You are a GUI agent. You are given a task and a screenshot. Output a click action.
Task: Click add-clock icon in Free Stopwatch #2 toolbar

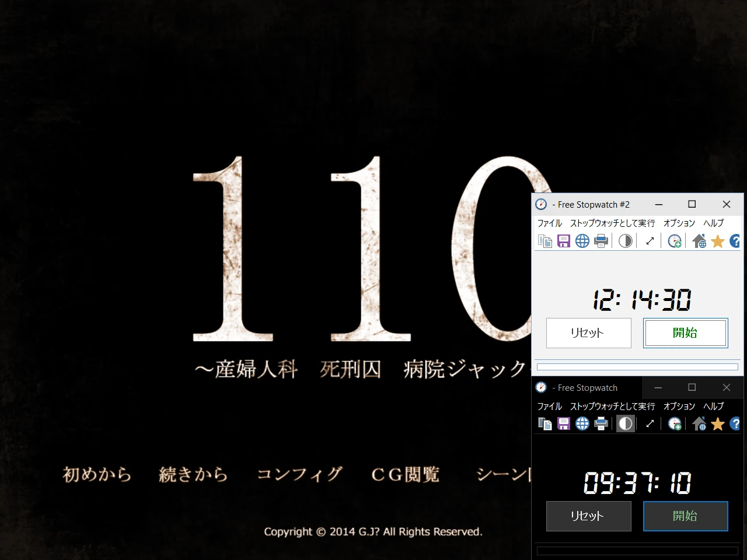click(x=675, y=241)
